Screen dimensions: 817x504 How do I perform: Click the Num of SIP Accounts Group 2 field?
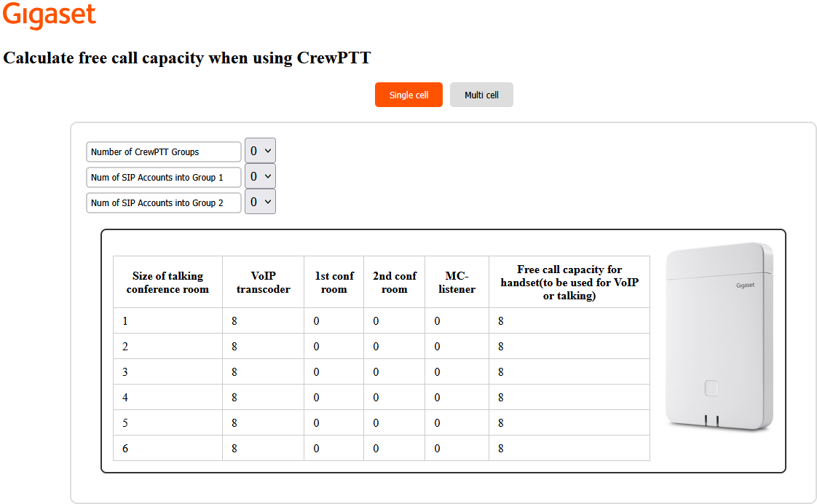[x=163, y=202]
